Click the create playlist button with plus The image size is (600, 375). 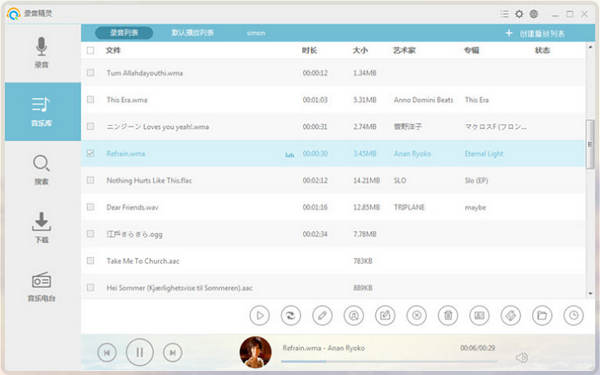pyautogui.click(x=535, y=34)
